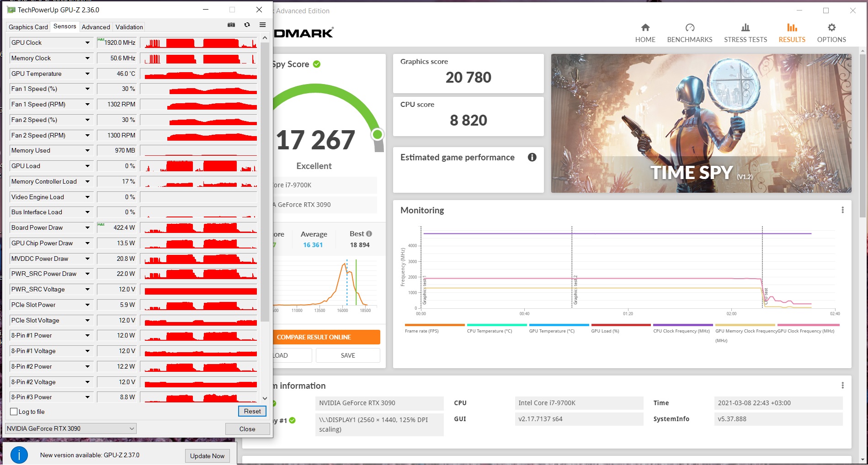Click GPU-Z sensor list scroll-down arrow
The width and height of the screenshot is (868, 465).
tap(265, 399)
